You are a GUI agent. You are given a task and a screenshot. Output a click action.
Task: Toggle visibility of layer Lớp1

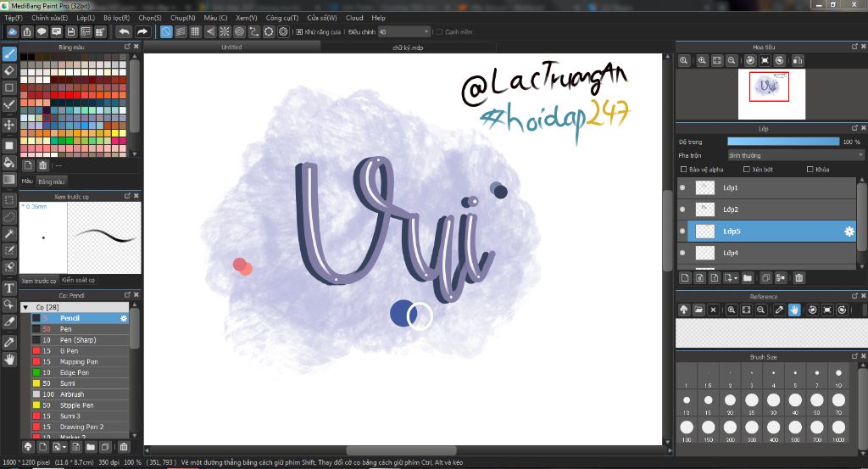(682, 187)
